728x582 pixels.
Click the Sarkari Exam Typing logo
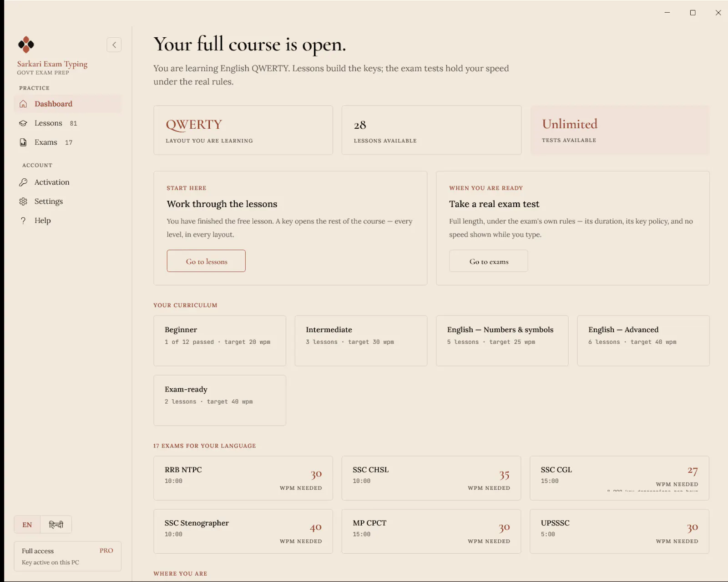[x=26, y=45]
